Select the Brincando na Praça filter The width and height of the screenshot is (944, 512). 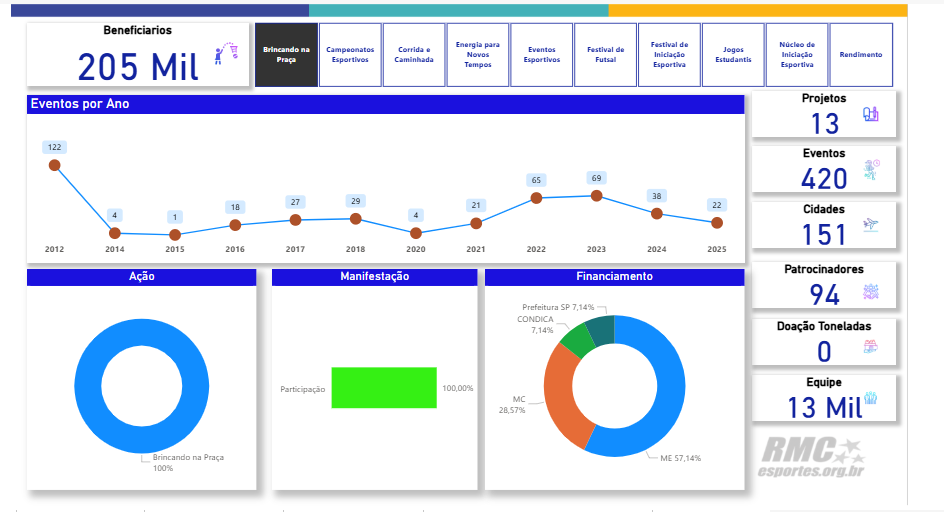tap(286, 55)
